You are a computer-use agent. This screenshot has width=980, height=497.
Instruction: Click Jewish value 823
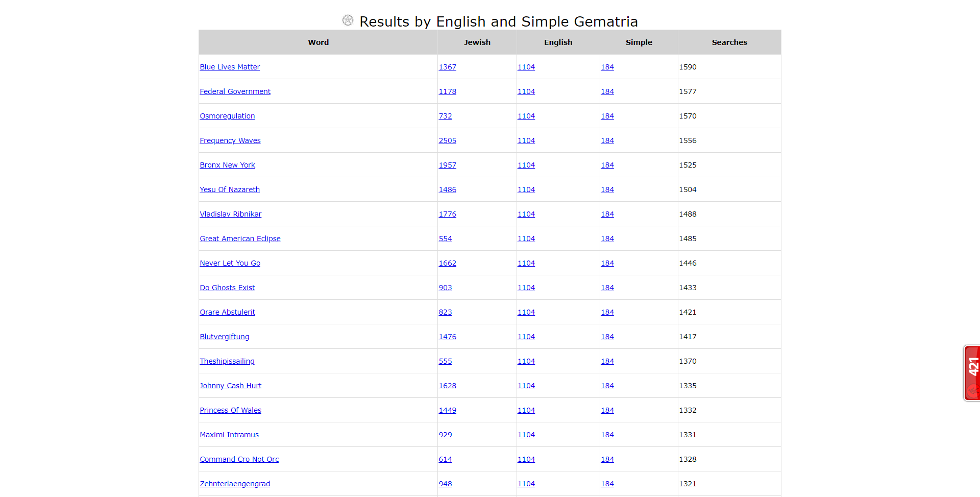coord(445,312)
